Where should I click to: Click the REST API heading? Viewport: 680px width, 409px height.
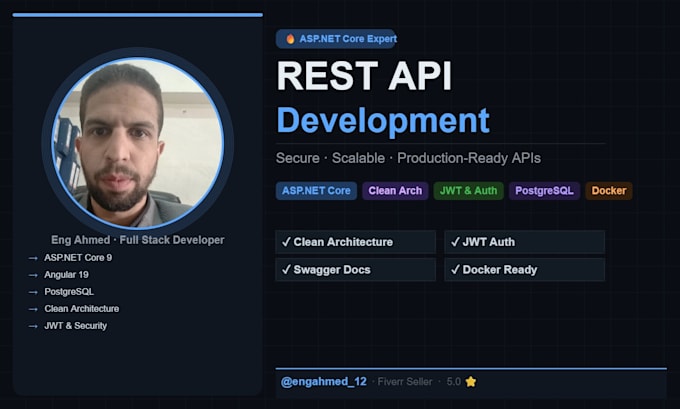pyautogui.click(x=364, y=76)
